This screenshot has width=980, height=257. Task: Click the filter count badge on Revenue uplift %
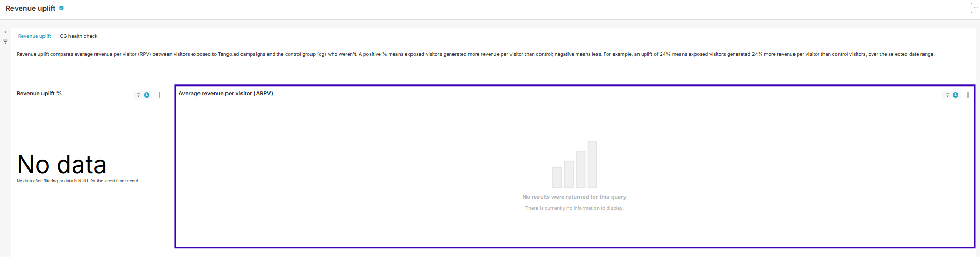[147, 95]
